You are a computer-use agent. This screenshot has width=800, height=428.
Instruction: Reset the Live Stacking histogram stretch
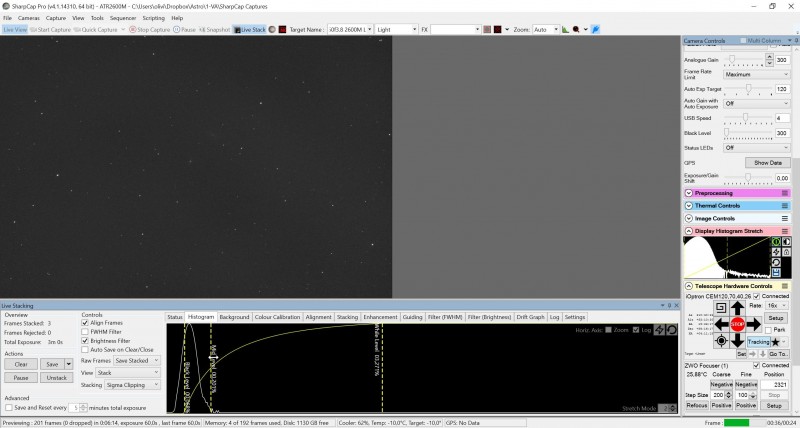click(671, 330)
